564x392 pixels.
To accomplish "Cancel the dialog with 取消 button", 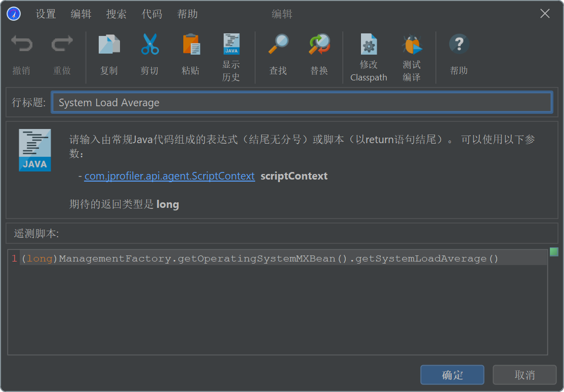I will 525,375.
